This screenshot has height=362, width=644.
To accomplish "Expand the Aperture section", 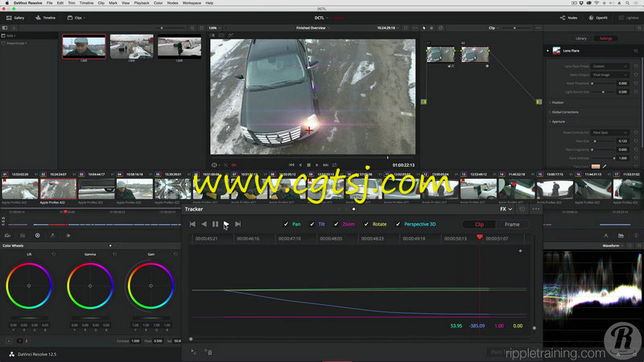I will tap(557, 122).
